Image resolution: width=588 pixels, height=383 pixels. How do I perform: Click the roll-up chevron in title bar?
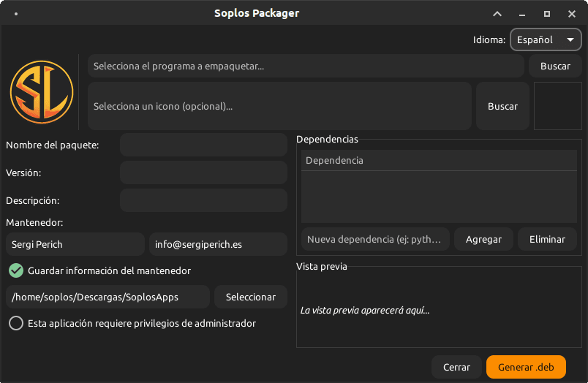497,14
